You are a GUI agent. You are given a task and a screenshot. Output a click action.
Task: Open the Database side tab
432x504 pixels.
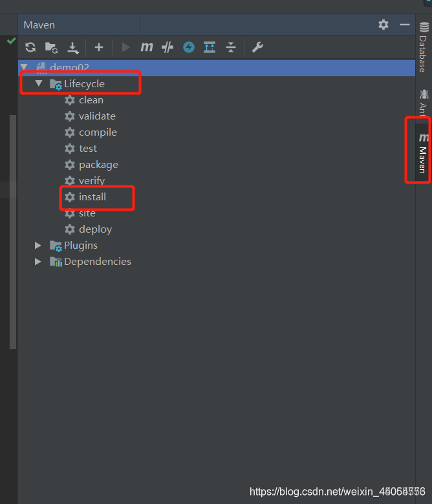pos(424,47)
